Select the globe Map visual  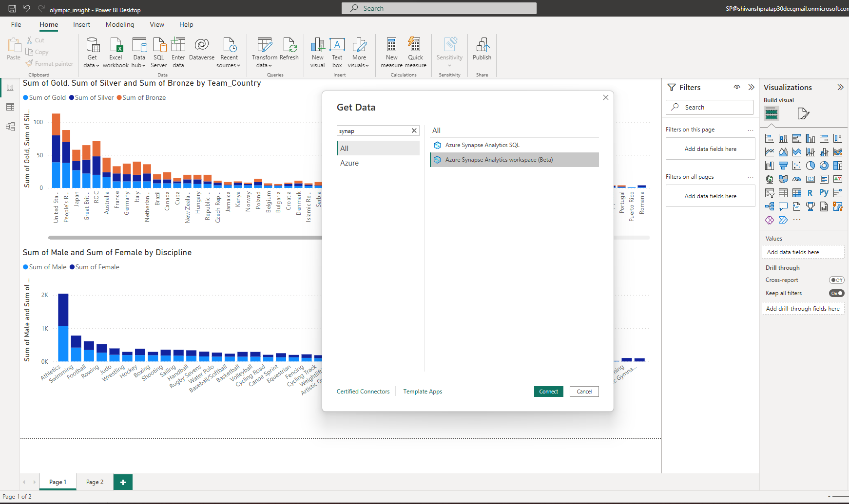[x=770, y=179]
